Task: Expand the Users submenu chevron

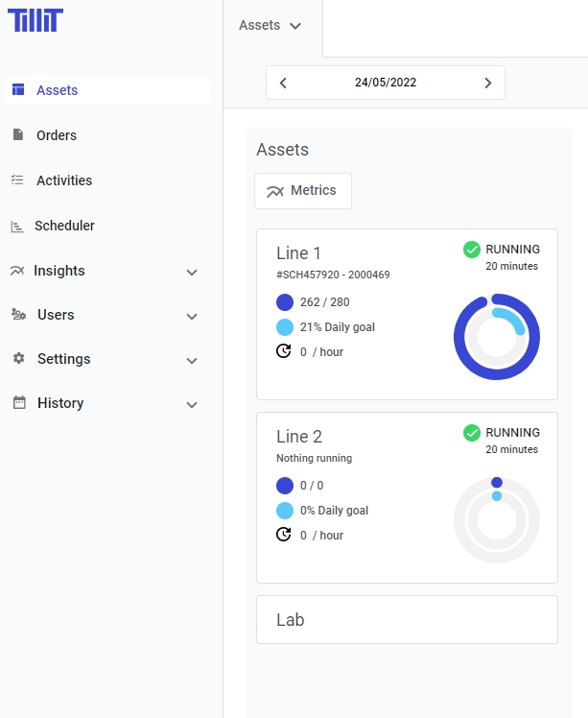Action: click(192, 316)
